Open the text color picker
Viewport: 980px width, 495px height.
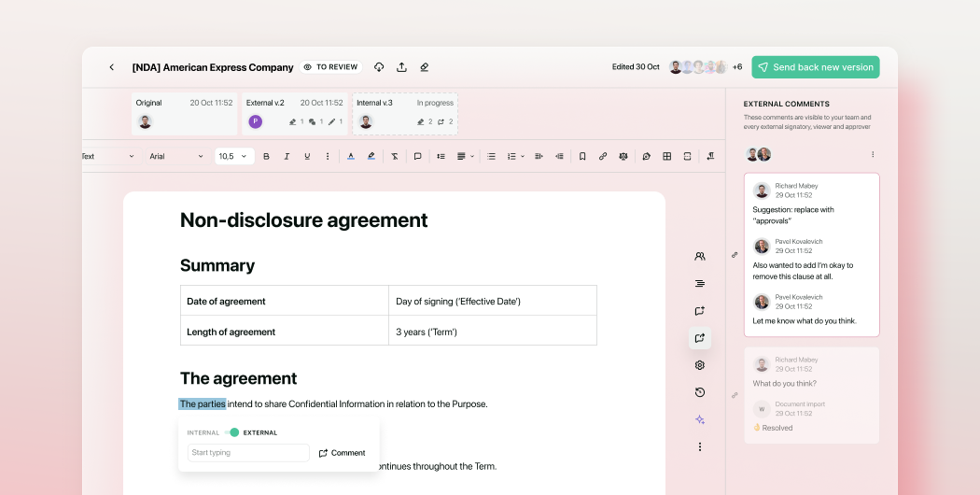351,157
